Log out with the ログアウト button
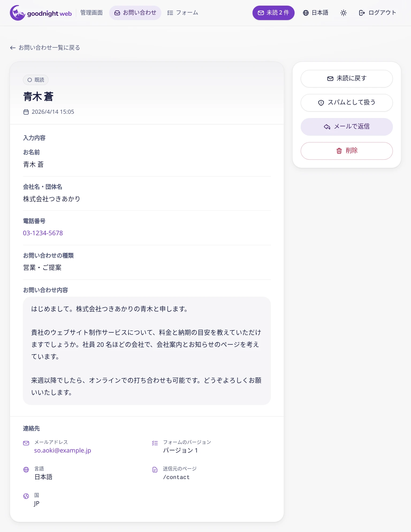The height and width of the screenshot is (532, 411). coord(378,13)
